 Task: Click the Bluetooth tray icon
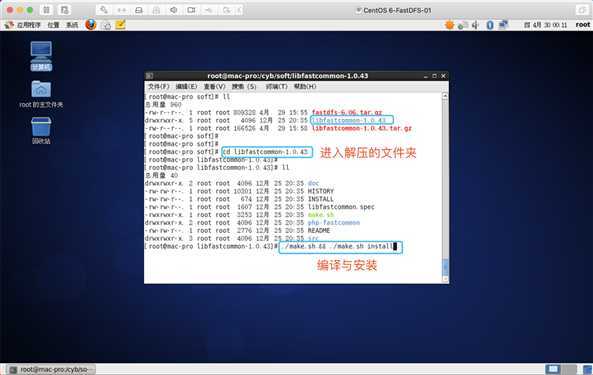point(490,25)
